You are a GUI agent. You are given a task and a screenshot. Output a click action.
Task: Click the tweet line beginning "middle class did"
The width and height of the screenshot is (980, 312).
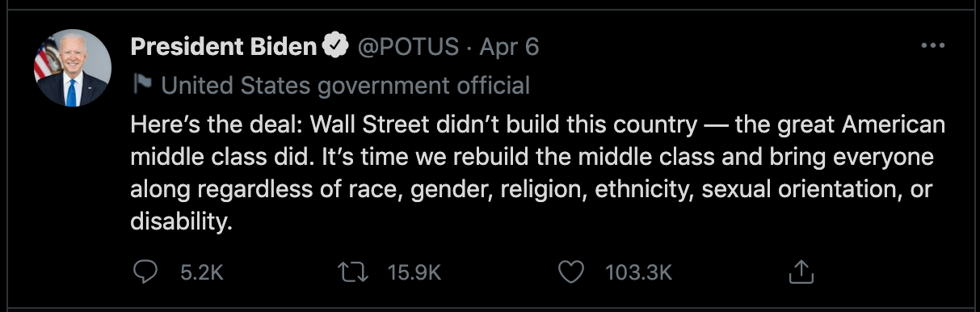pyautogui.click(x=532, y=158)
